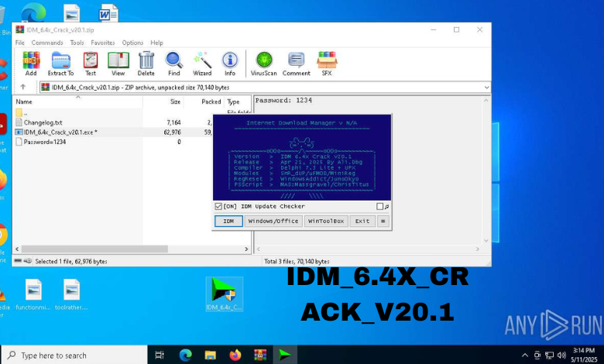
Task: Select IDM_6.4x_Crack_v20.1.exe file row
Action: tap(60, 132)
